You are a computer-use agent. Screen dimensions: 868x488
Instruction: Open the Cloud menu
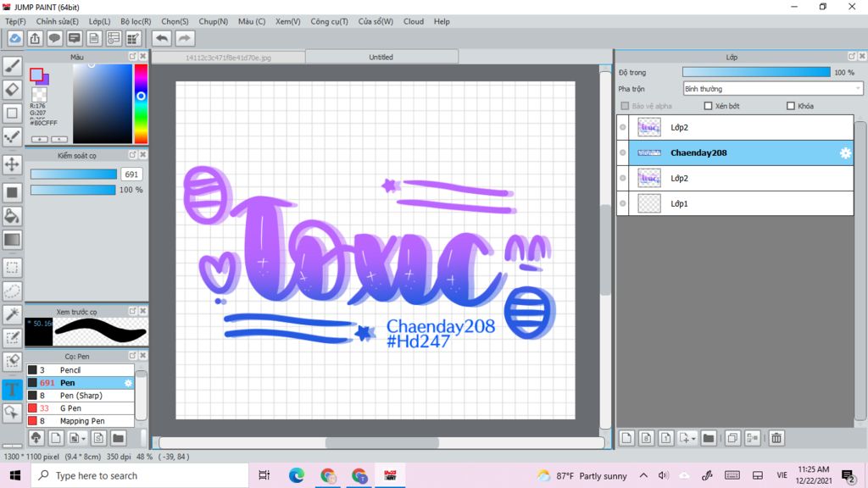414,21
